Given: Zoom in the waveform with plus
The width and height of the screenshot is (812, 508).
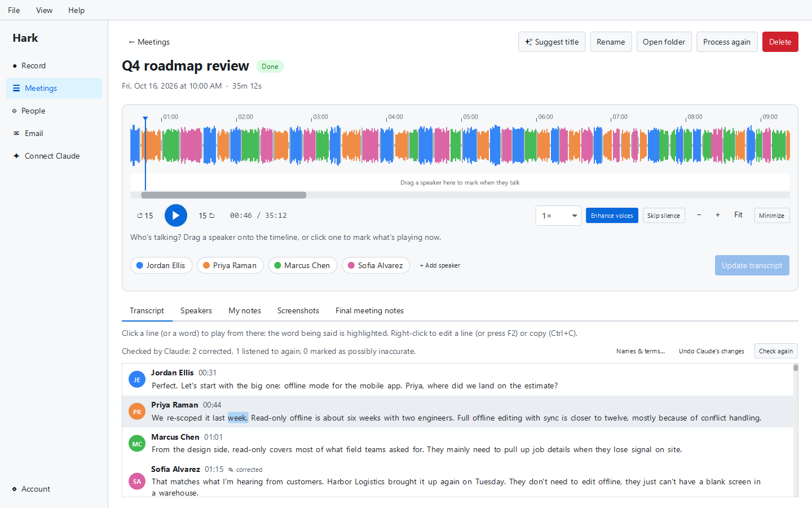Looking at the screenshot, I should coord(718,215).
